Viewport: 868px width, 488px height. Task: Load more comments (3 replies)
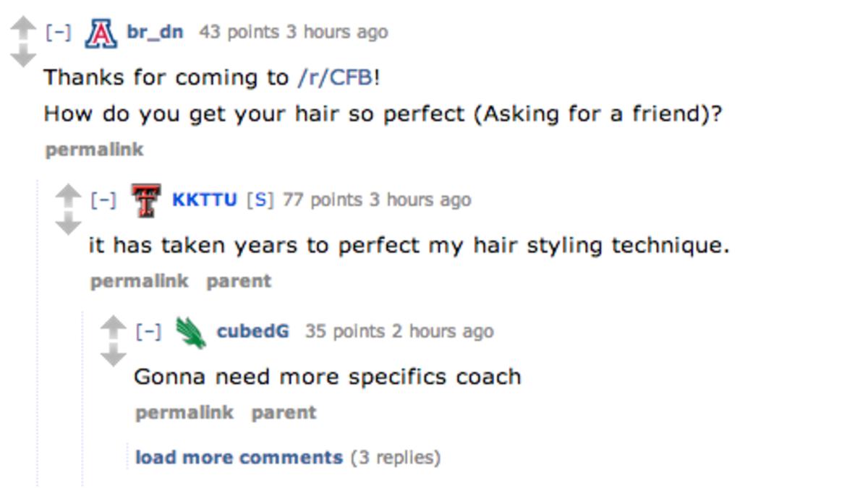[239, 458]
